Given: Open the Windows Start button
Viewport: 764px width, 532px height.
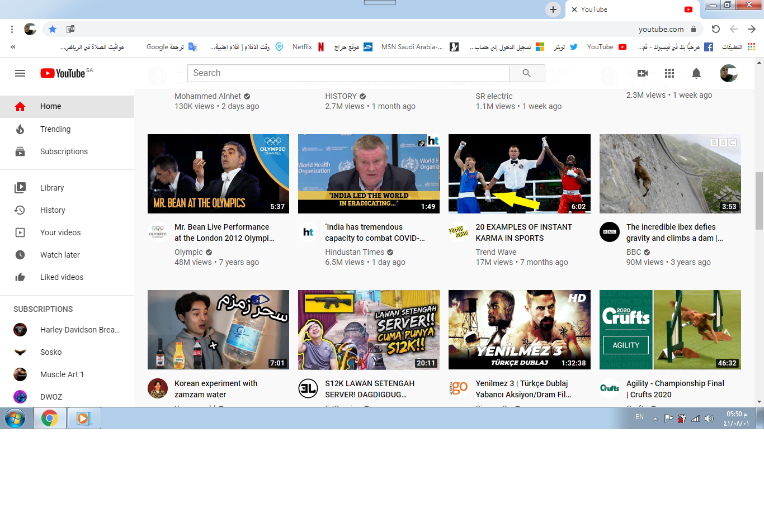Looking at the screenshot, I should tap(15, 418).
